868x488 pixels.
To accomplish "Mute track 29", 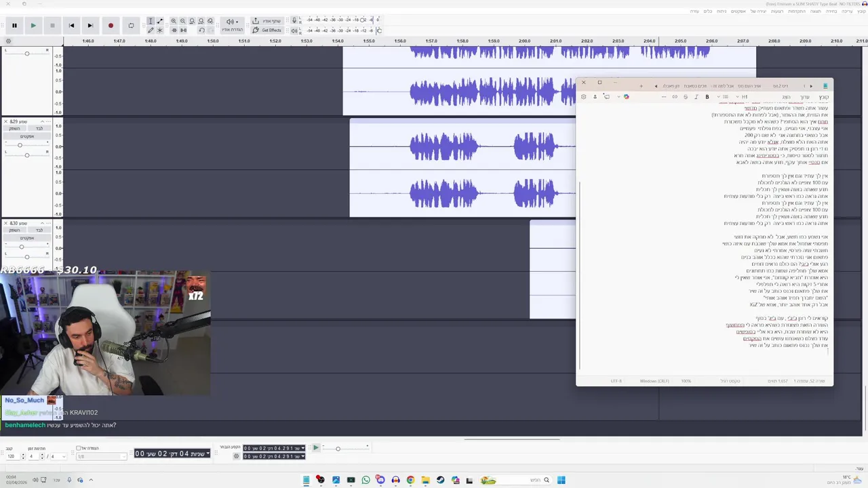I will point(14,129).
